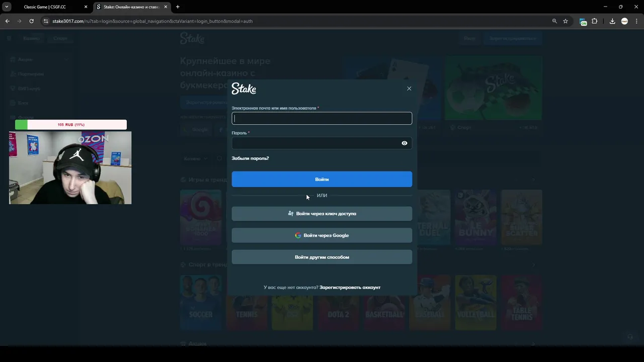
Task: Close the Stake browser tab
Action: point(165,7)
